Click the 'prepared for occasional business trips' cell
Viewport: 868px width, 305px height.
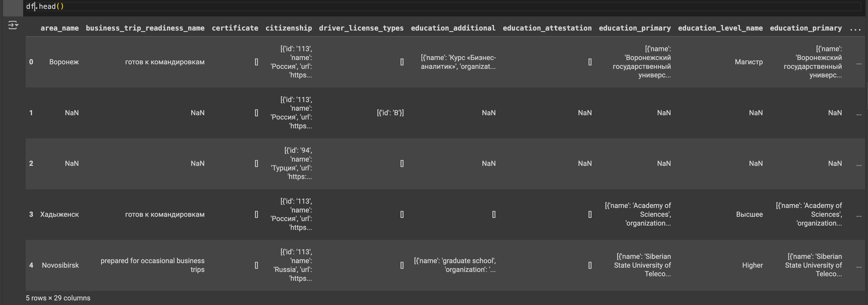(152, 265)
